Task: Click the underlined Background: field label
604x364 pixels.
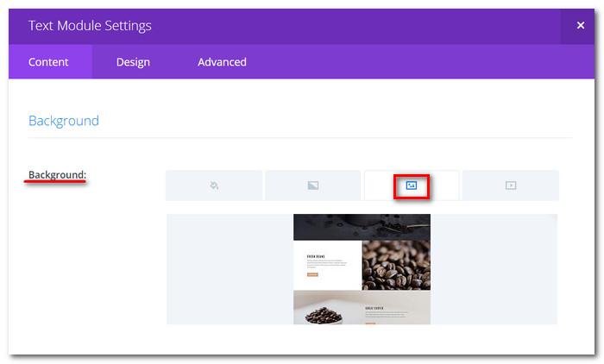Action: coord(57,175)
